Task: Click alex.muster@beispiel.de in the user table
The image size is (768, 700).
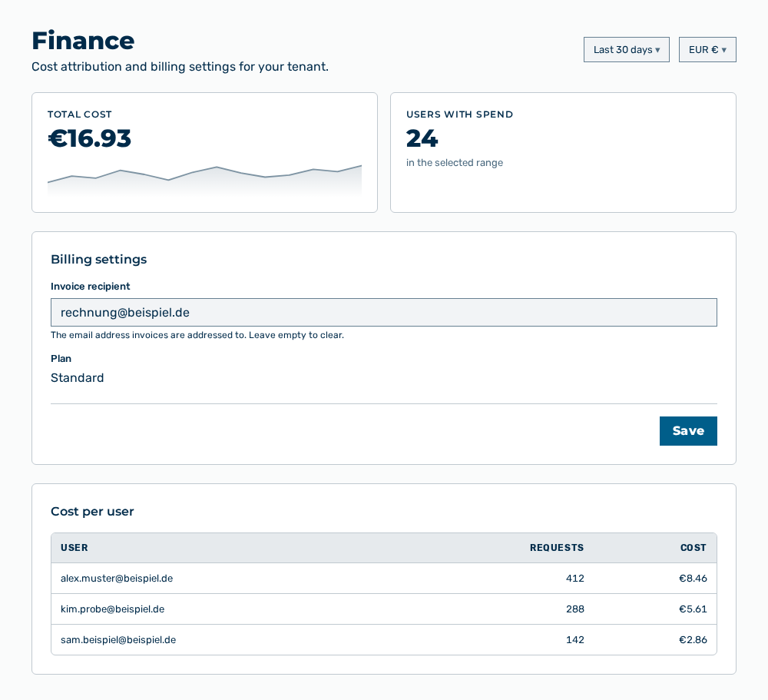Action: click(x=117, y=579)
